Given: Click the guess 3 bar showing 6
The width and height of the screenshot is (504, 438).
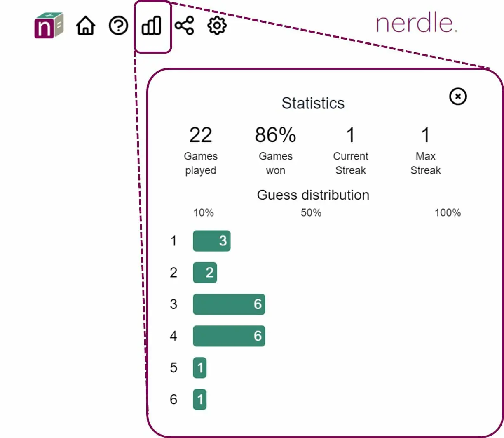Looking at the screenshot, I should pos(229,304).
